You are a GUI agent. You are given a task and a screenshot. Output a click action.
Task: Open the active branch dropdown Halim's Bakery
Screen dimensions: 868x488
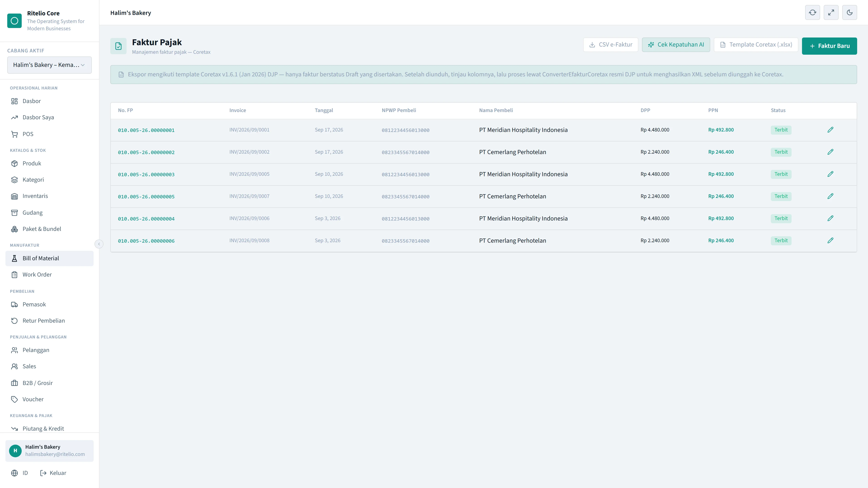tap(49, 65)
